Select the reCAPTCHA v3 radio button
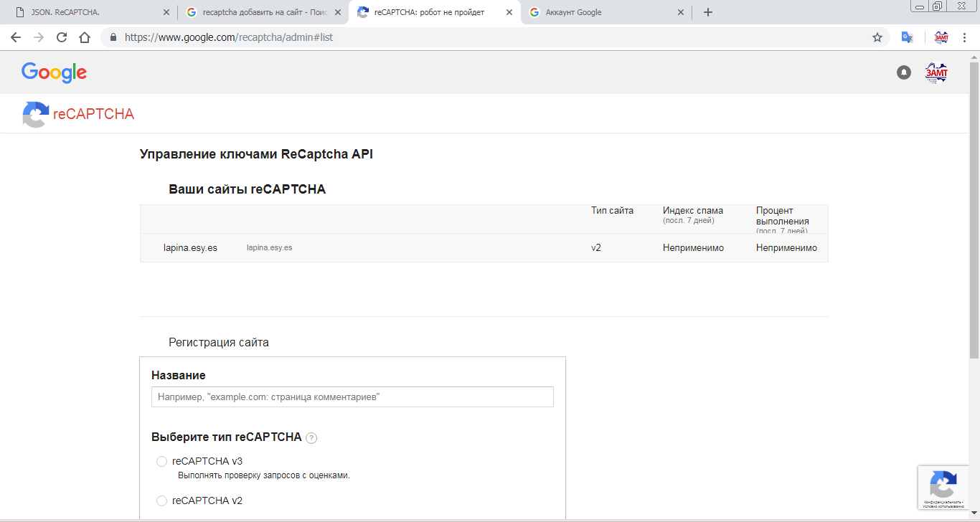The width and height of the screenshot is (980, 522). [x=161, y=461]
